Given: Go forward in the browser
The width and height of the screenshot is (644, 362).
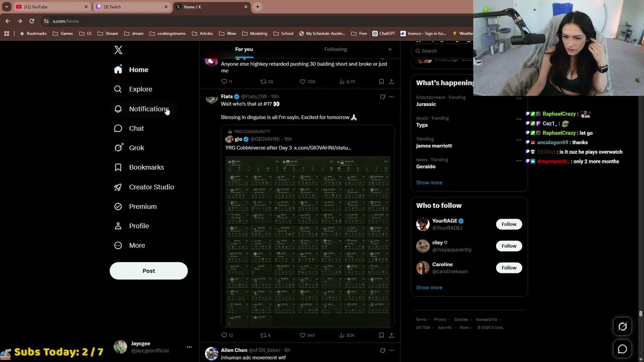Looking at the screenshot, I should [20, 21].
